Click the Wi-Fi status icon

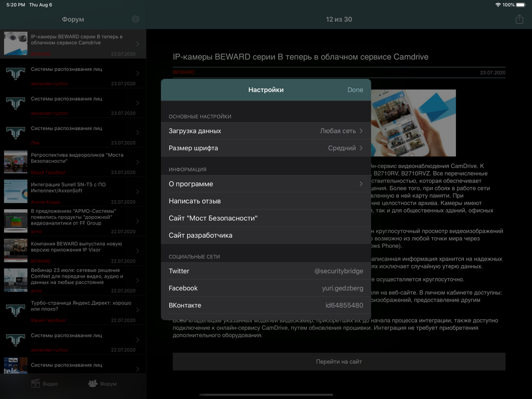(x=498, y=5)
